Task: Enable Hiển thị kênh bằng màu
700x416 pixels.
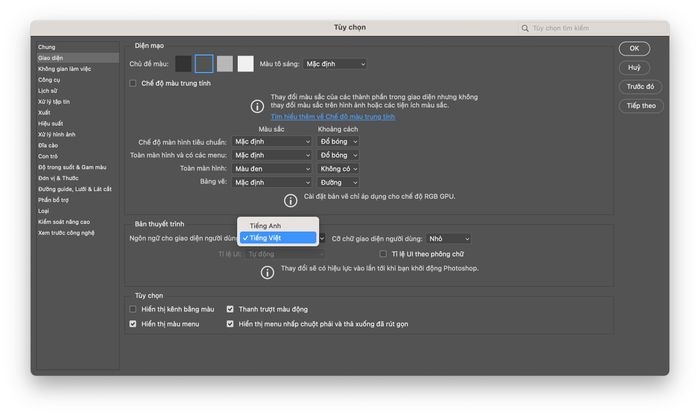Action: tap(133, 309)
